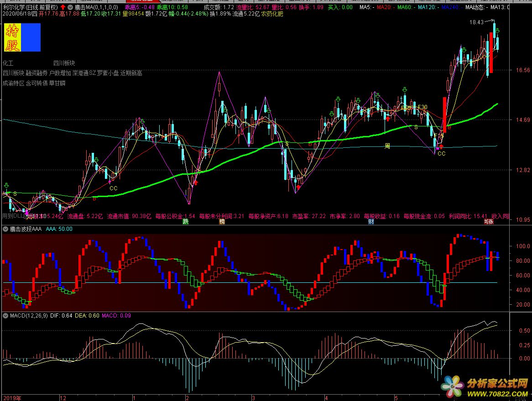This screenshot has width=532, height=401.
Task: Click the MACD: 0.09 value
Action: (116, 316)
